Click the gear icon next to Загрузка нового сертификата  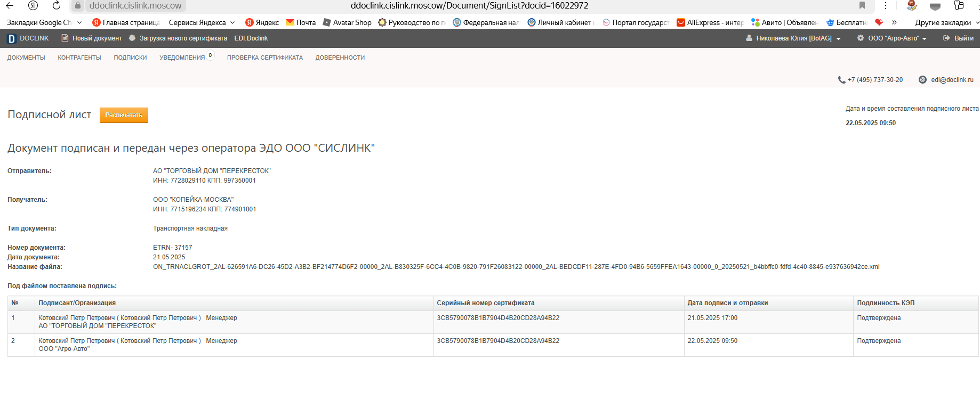point(132,38)
